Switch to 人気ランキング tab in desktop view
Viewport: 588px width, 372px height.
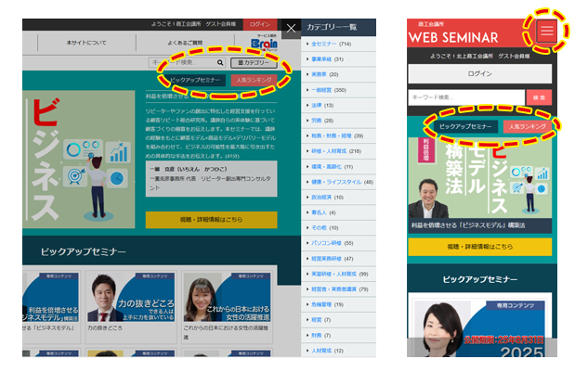click(x=255, y=82)
